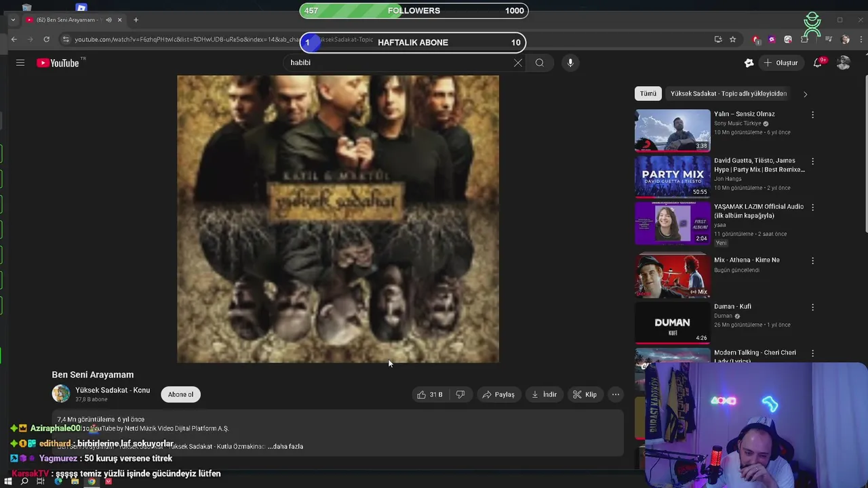
Task: Open options menu for Mix - Athena
Action: pos(812,261)
